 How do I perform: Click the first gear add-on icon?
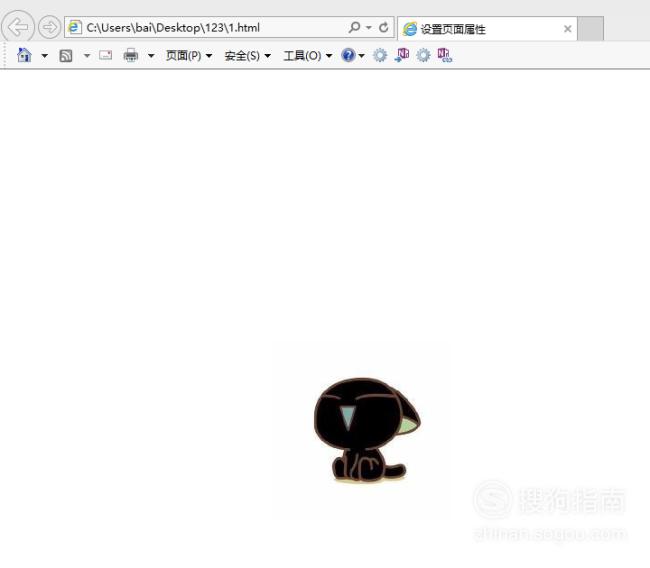[x=380, y=55]
